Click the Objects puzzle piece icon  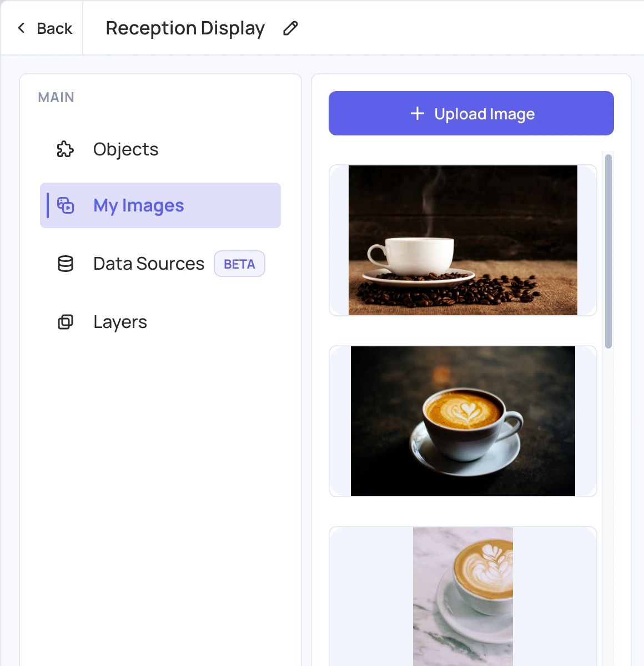[66, 149]
